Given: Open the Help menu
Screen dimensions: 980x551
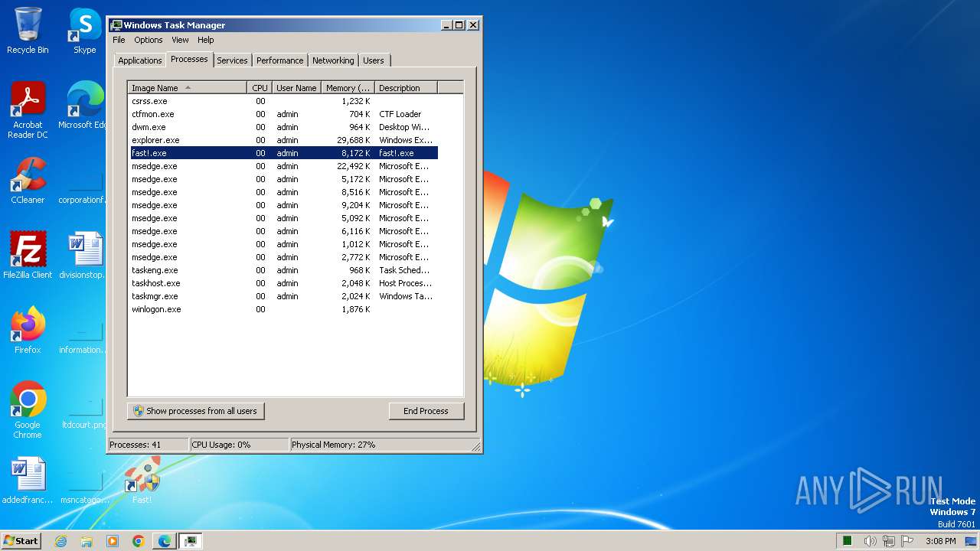Looking at the screenshot, I should (206, 40).
